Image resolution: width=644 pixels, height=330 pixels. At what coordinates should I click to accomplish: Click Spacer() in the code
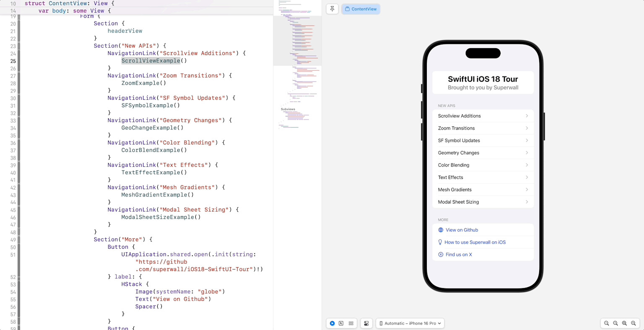(149, 307)
